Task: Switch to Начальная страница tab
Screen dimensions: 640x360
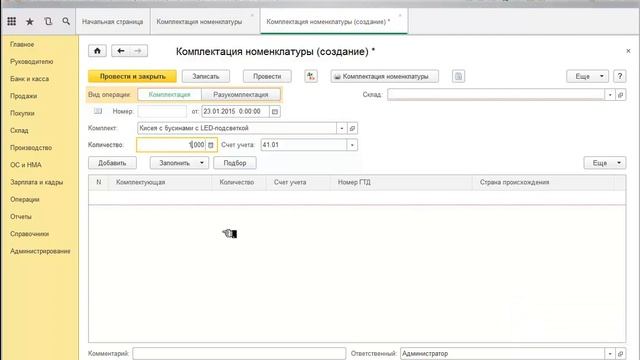Action: point(113,22)
